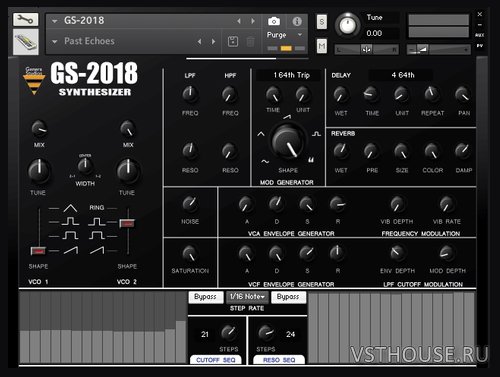Save snapshot with floppy disk icon
The height and width of the screenshot is (377, 500).
233,42
